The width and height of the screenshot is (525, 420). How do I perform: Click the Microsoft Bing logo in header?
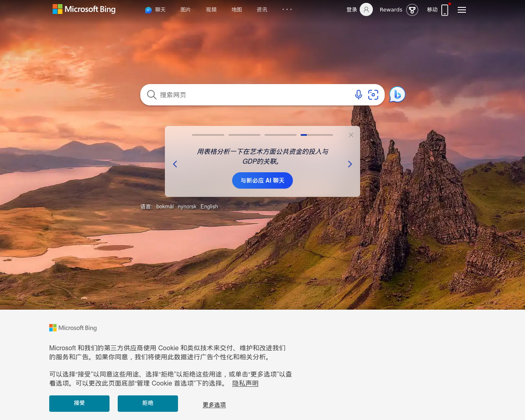point(84,9)
